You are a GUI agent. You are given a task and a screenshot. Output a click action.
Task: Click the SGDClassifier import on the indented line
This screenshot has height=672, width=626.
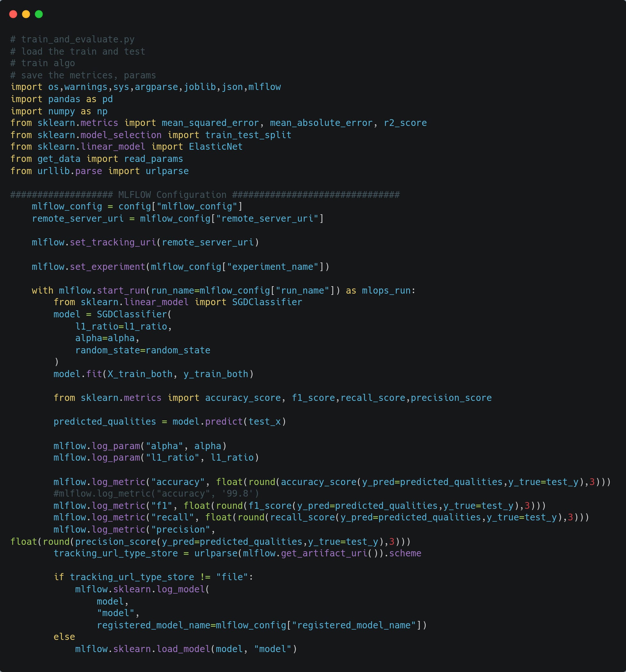pos(267,302)
